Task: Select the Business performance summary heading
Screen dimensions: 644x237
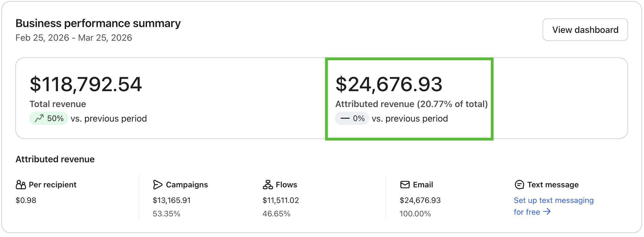Action: [98, 23]
